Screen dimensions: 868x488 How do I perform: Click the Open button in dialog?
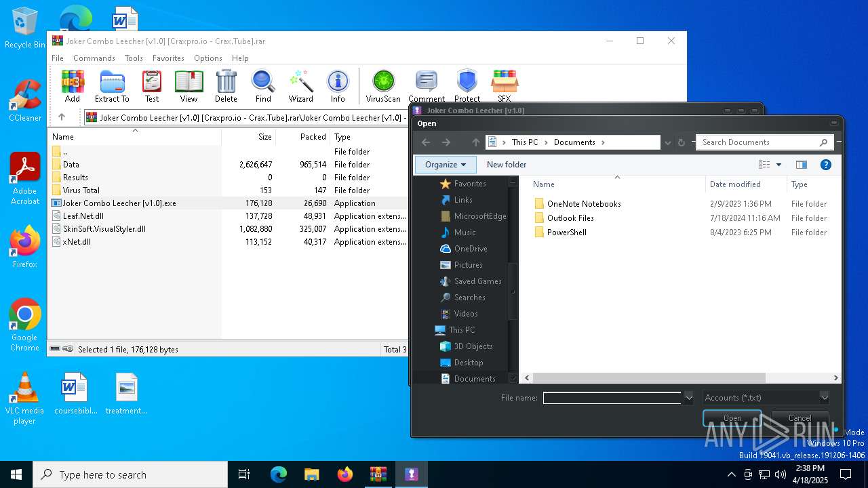click(x=732, y=418)
